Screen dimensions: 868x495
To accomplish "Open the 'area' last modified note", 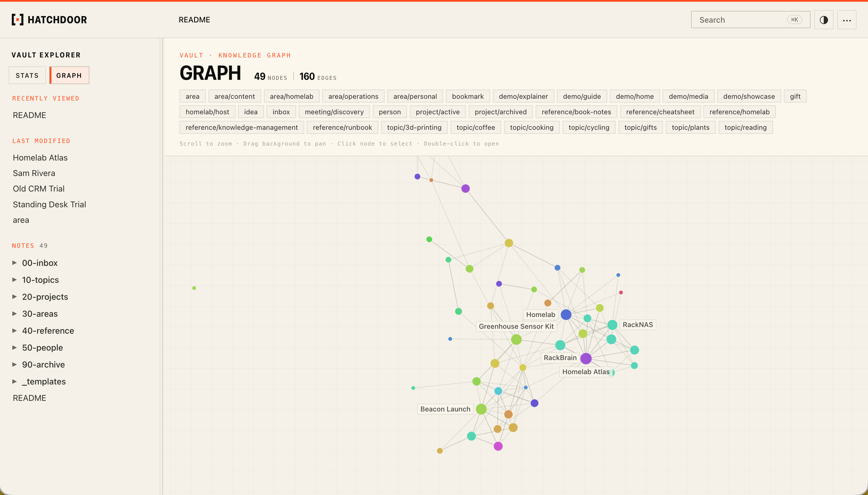I will point(21,220).
